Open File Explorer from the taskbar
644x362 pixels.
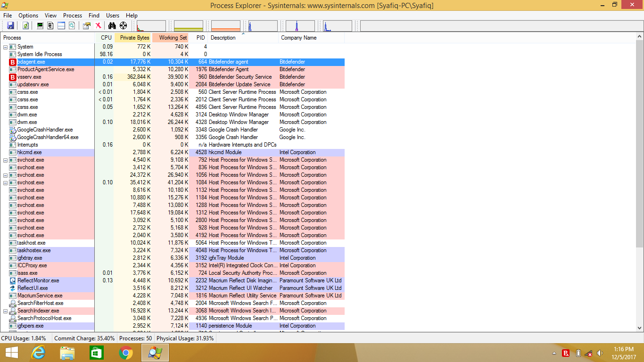tap(67, 353)
